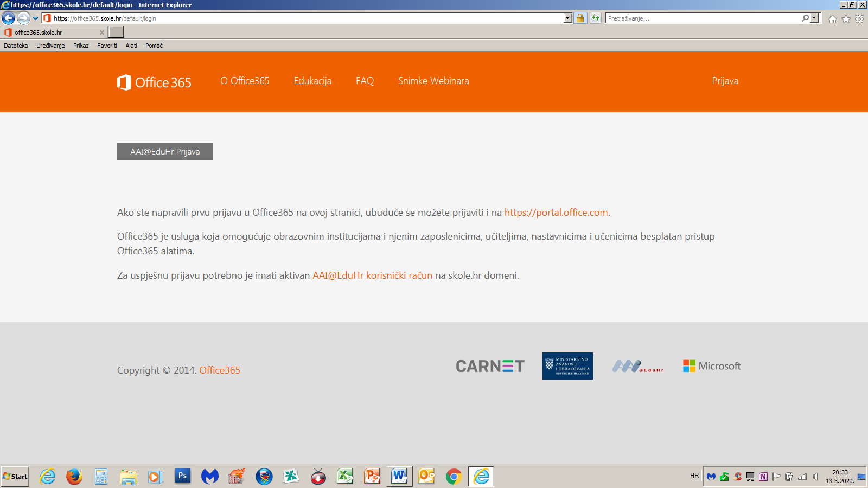Switch to Word in the taskbar
This screenshot has width=868, height=488.
[x=400, y=477]
